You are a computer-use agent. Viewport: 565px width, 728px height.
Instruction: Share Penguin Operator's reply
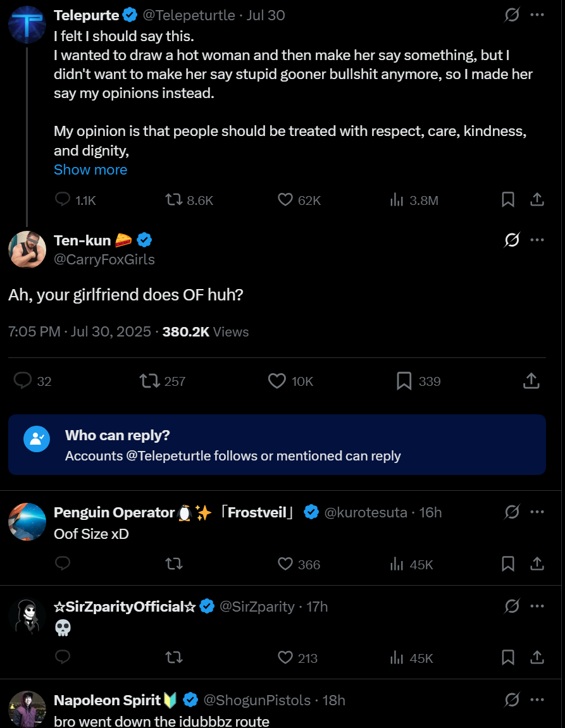coord(537,564)
